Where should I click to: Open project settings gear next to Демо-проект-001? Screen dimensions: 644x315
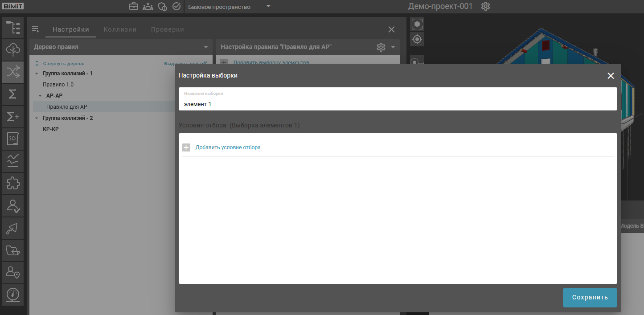[x=485, y=7]
